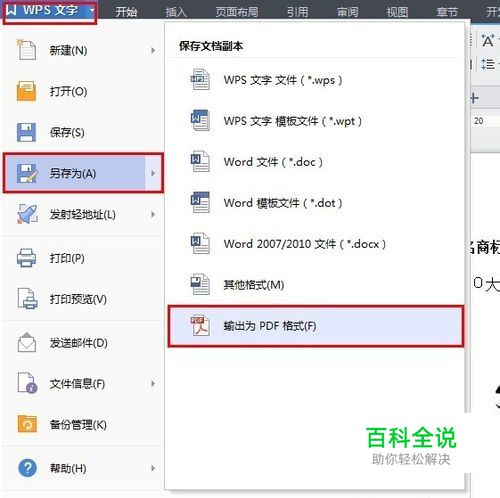Click the WPS logo icon in title button
This screenshot has width=500, height=498.
tap(11, 10)
